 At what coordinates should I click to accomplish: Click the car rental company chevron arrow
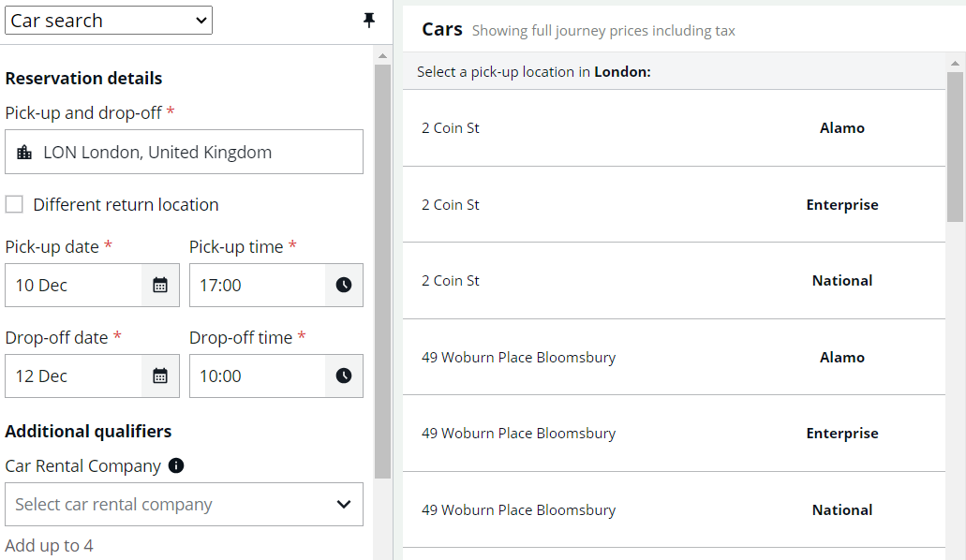coord(344,505)
